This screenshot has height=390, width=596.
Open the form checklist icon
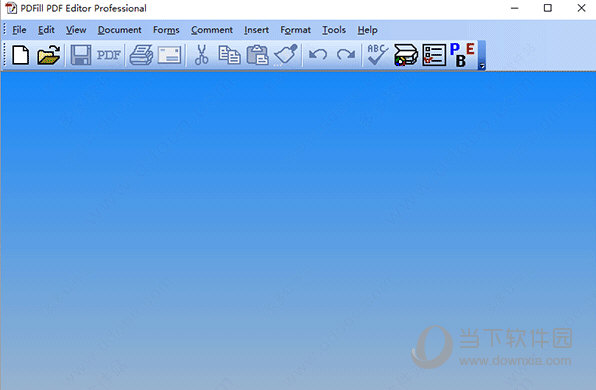click(434, 55)
